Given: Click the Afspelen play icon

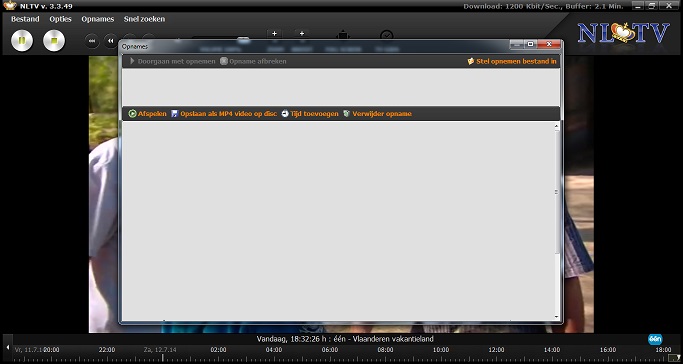Looking at the screenshot, I should pyautogui.click(x=132, y=114).
